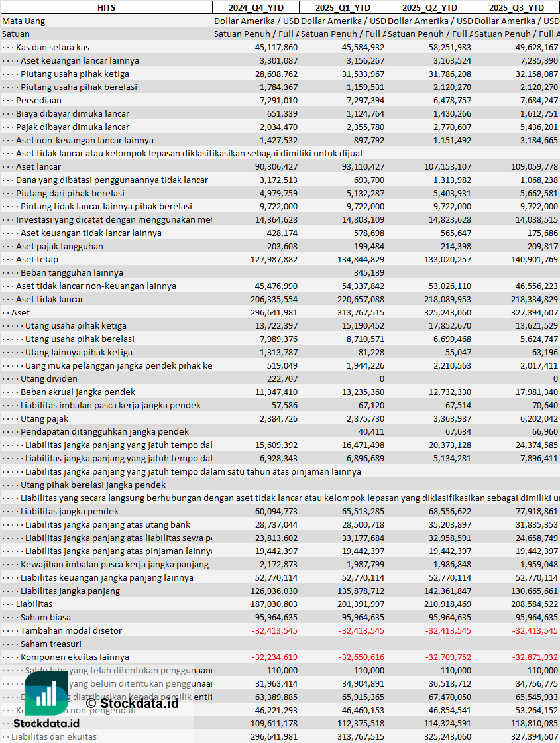
Task: Click value 31,533,967 in Piutang usaha pihak ketiga
Action: point(363,74)
